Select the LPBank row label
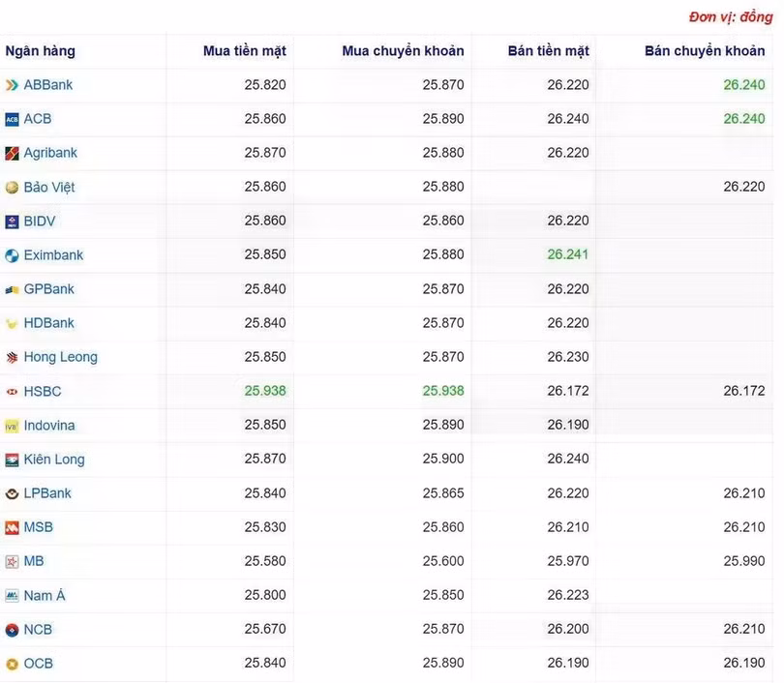 click(46, 493)
